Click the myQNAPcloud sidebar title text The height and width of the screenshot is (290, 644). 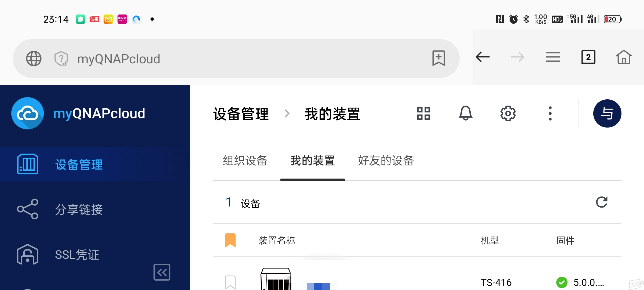tap(99, 113)
